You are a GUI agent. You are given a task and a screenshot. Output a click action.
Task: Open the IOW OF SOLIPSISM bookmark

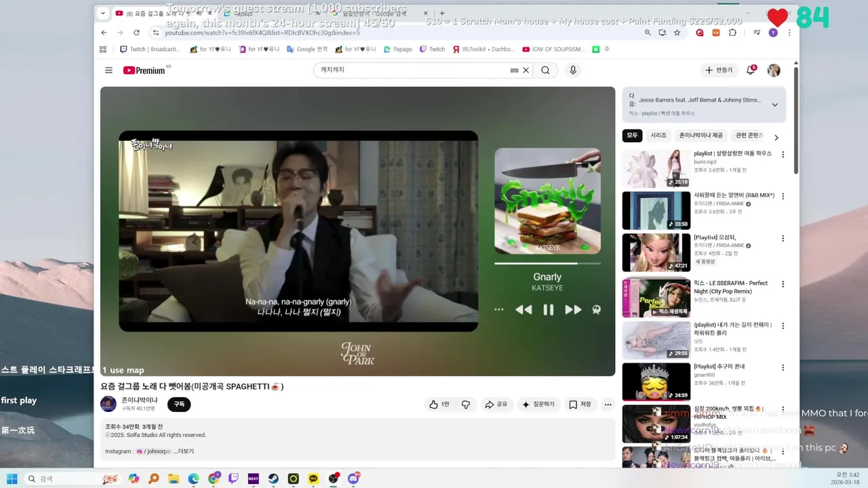click(x=553, y=49)
